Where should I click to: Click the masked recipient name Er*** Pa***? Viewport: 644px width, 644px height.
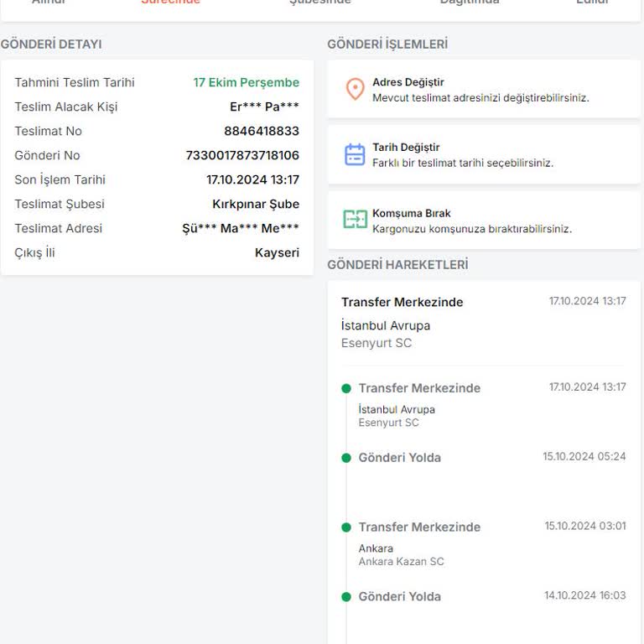click(x=264, y=106)
